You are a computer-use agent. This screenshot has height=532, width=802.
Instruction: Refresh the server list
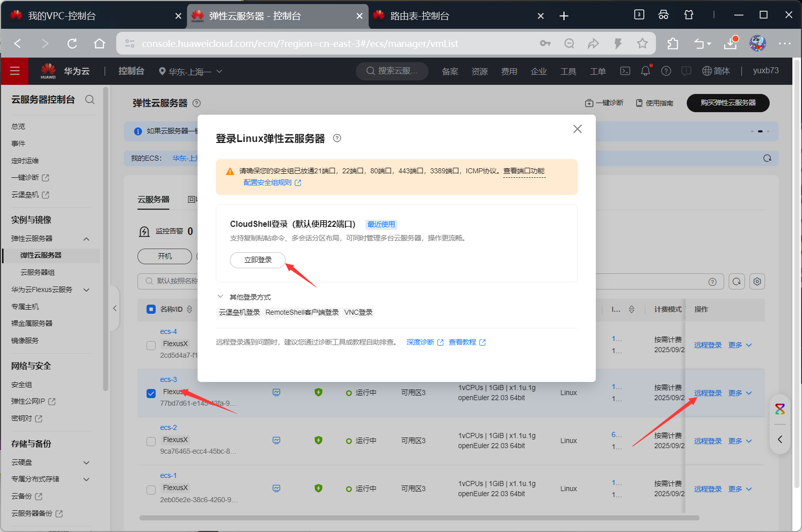[737, 281]
